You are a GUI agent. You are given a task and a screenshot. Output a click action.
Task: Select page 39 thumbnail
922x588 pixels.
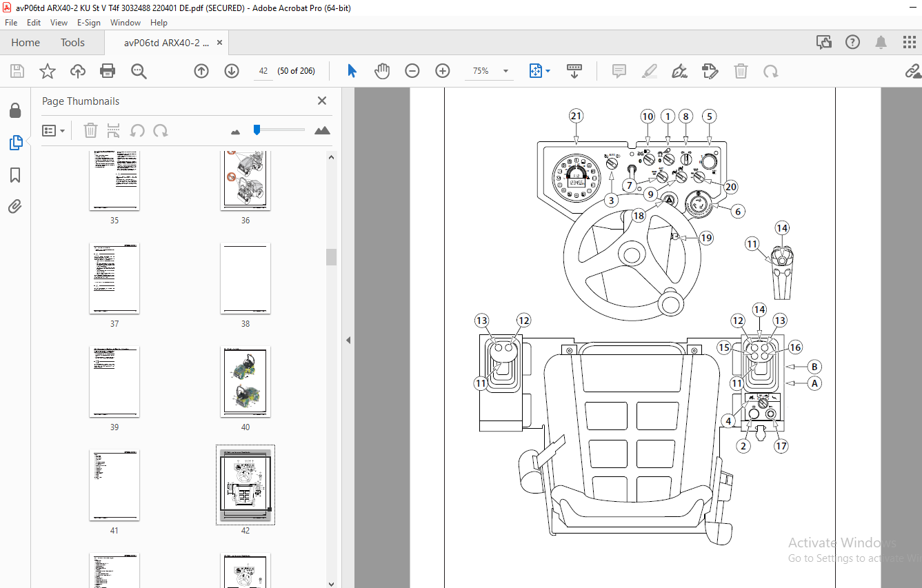pos(114,382)
